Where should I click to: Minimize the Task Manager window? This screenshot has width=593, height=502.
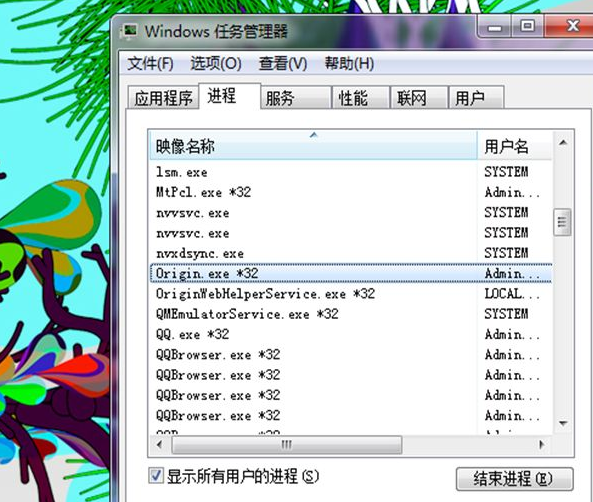[495, 27]
